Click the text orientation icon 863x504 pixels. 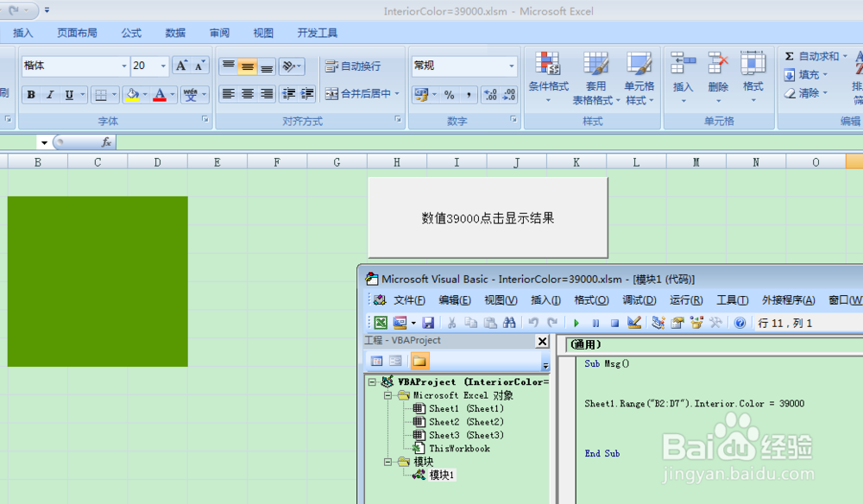pyautogui.click(x=288, y=66)
